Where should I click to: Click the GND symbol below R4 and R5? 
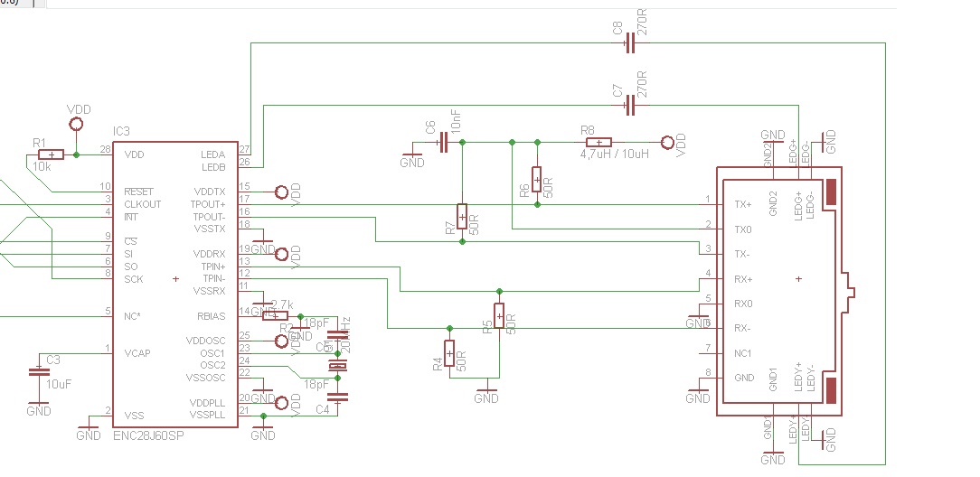tap(486, 395)
